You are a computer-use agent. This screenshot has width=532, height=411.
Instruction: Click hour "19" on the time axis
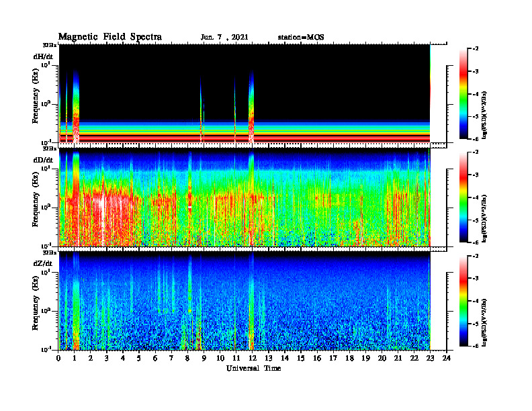coord(365,358)
